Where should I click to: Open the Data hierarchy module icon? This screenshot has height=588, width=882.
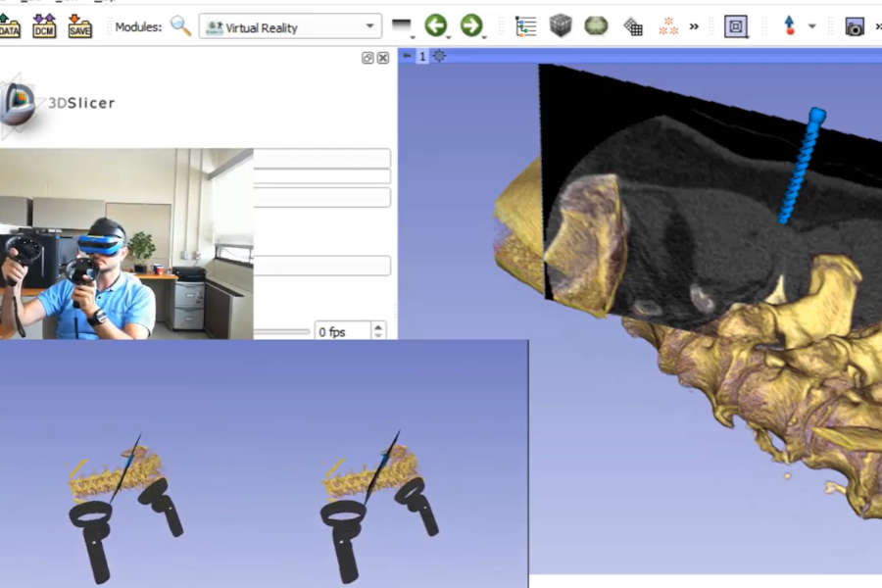click(x=526, y=25)
